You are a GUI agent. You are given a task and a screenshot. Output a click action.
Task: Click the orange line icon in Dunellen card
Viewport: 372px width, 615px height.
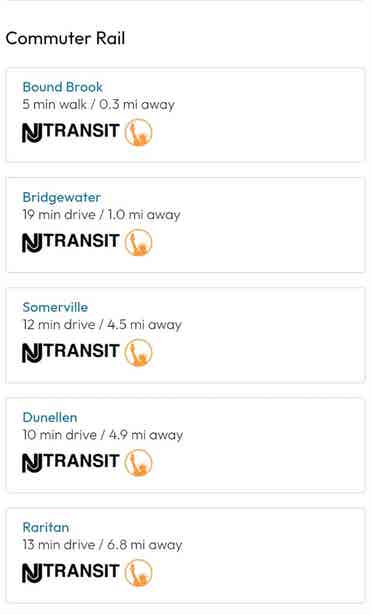click(138, 462)
